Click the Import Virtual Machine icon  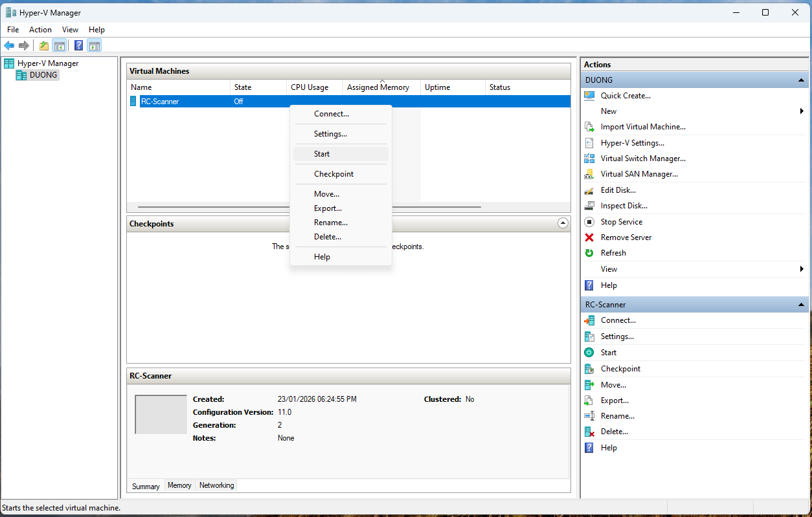(589, 127)
